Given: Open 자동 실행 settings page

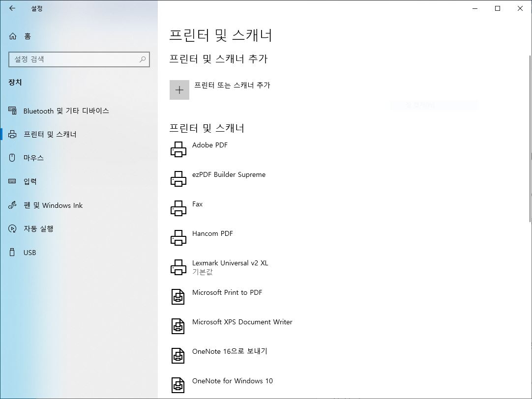Looking at the screenshot, I should click(38, 229).
